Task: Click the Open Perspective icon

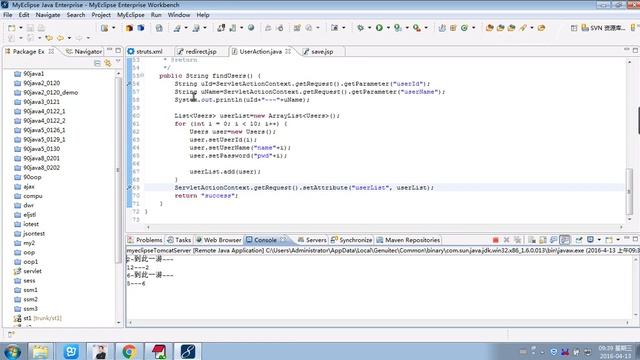Action: coord(574,28)
